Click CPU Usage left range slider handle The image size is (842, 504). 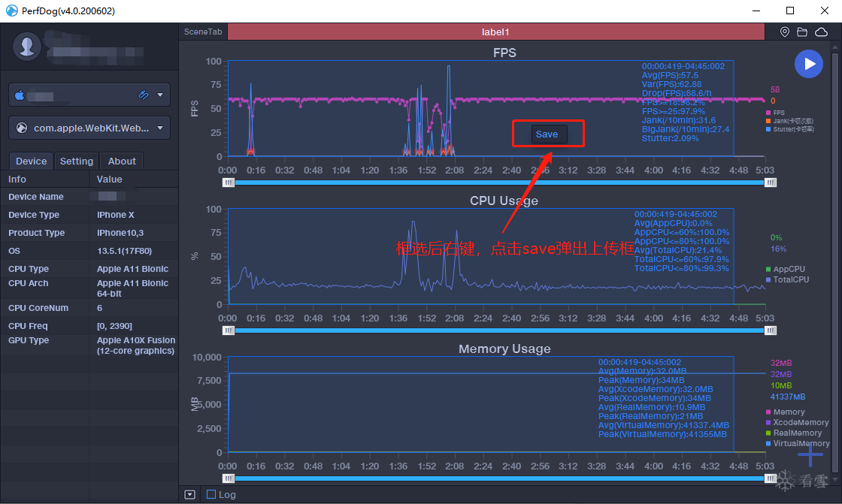point(229,330)
